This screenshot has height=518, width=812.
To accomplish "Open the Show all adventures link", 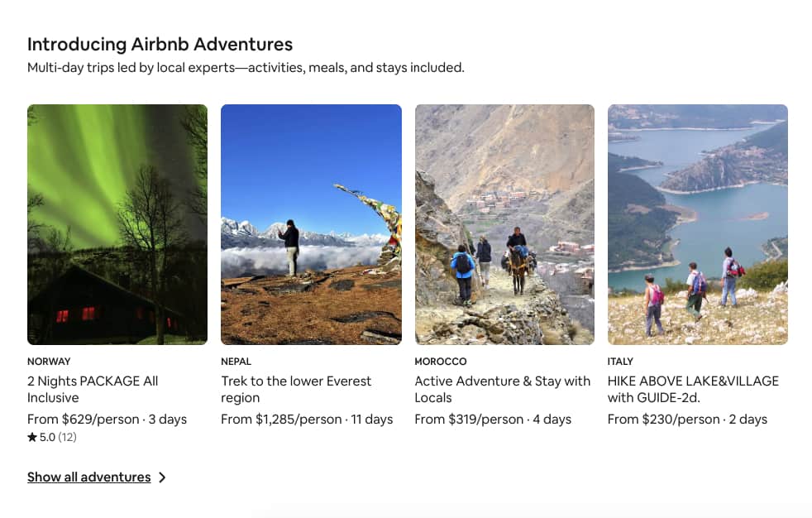I will (x=89, y=477).
